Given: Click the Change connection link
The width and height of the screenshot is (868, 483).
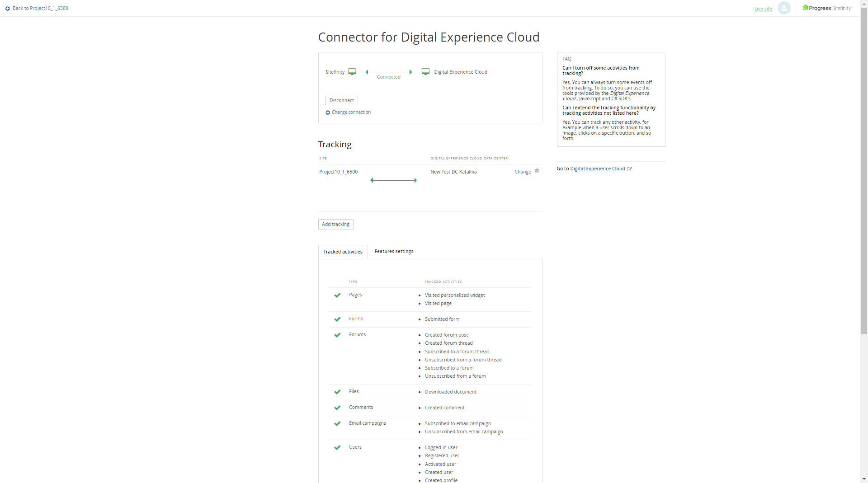Looking at the screenshot, I should (351, 112).
